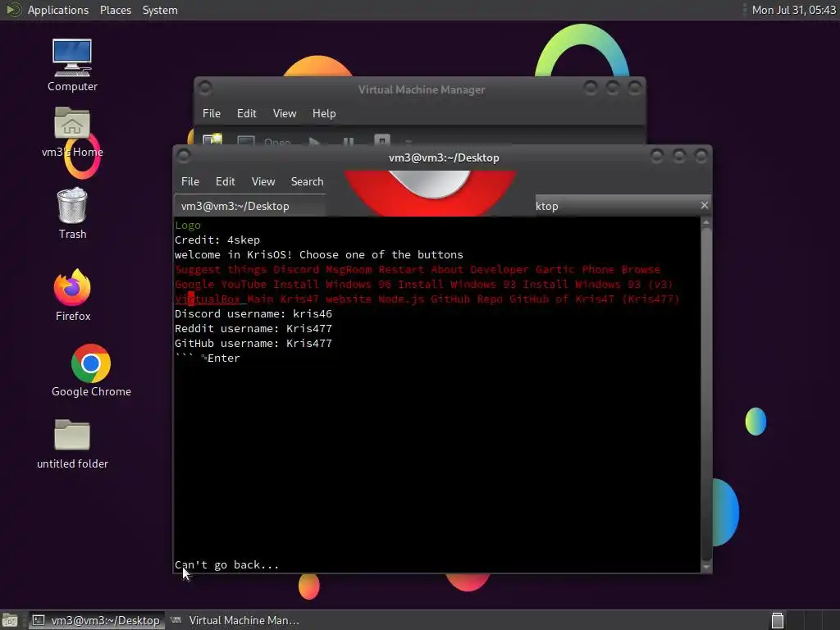The width and height of the screenshot is (840, 630).
Task: Launch Firefox from the desktop
Action: point(72,294)
